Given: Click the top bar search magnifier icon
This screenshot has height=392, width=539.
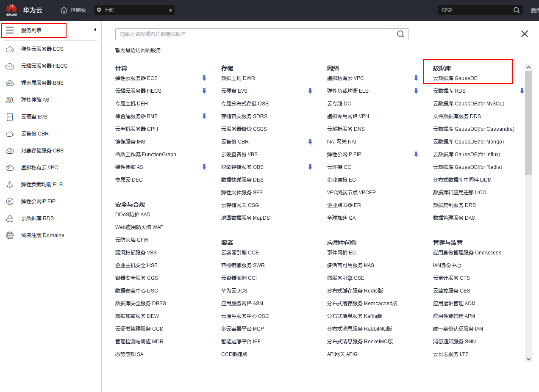Looking at the screenshot, I should click(516, 10).
